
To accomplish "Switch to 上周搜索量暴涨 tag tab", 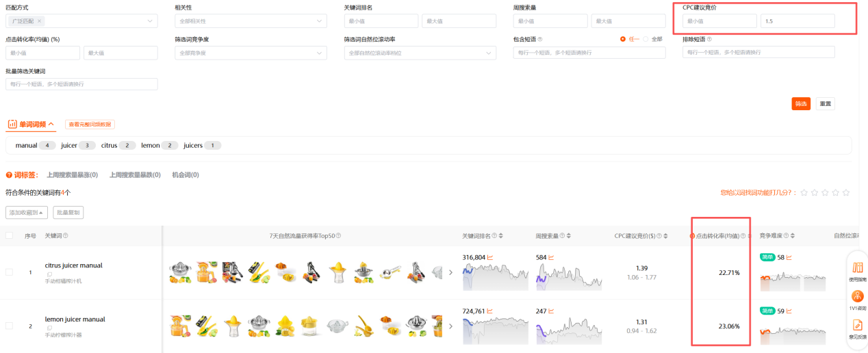I will 72,175.
